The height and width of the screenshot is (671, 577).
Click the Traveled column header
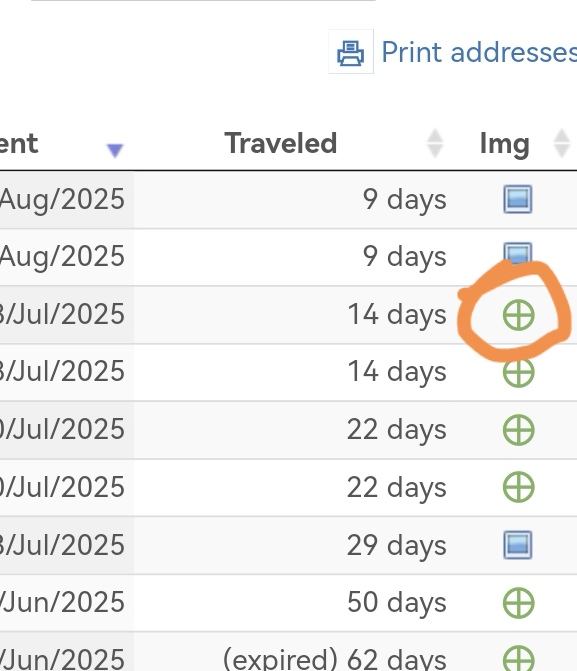click(x=281, y=143)
